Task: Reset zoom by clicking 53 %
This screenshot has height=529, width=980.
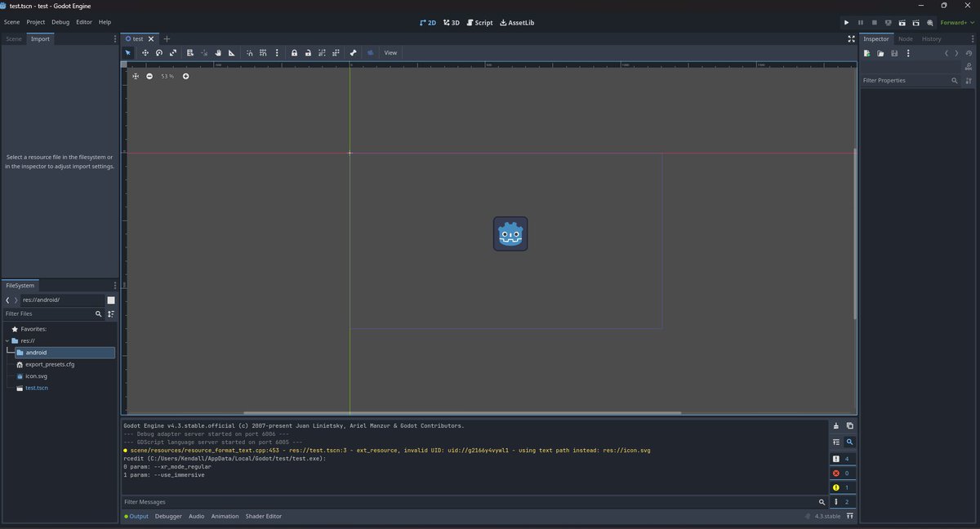Action: pyautogui.click(x=167, y=76)
